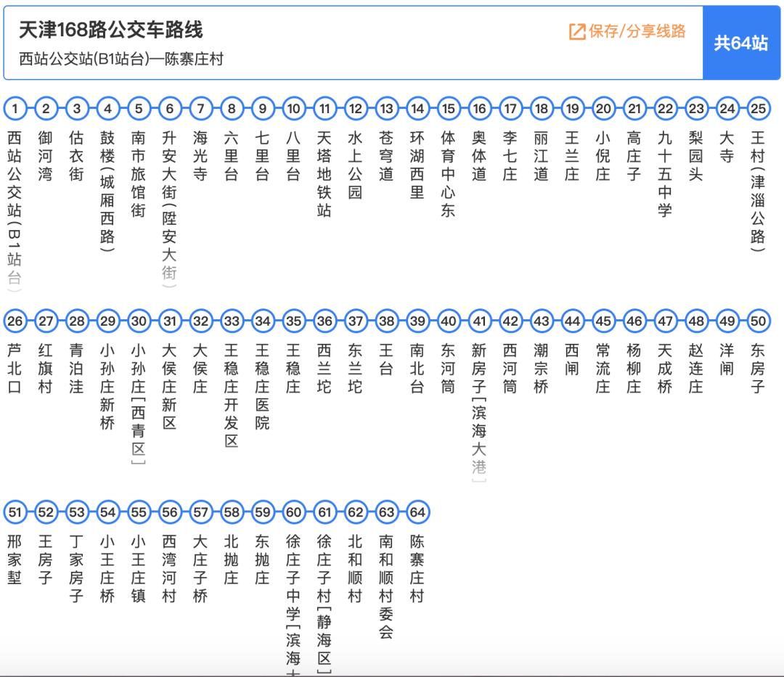Open stop name 南市旅馆街
This screenshot has width=784, height=677.
(139, 174)
